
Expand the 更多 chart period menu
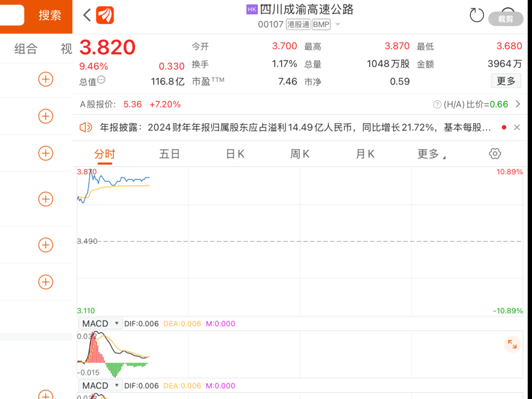(x=432, y=154)
